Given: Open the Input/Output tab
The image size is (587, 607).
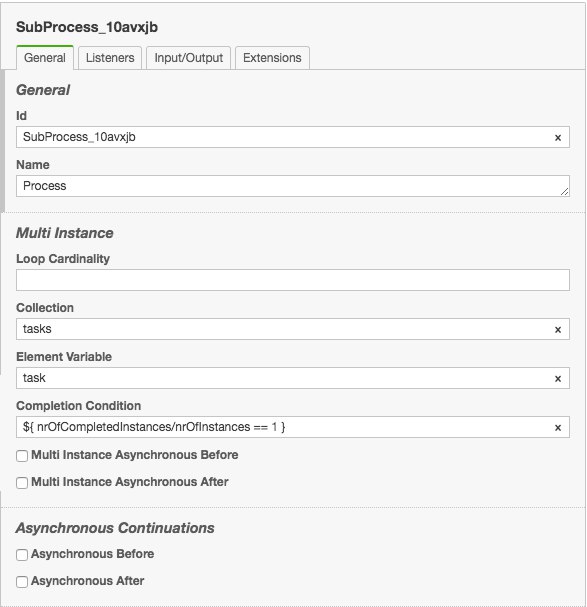Looking at the screenshot, I should tap(189, 58).
